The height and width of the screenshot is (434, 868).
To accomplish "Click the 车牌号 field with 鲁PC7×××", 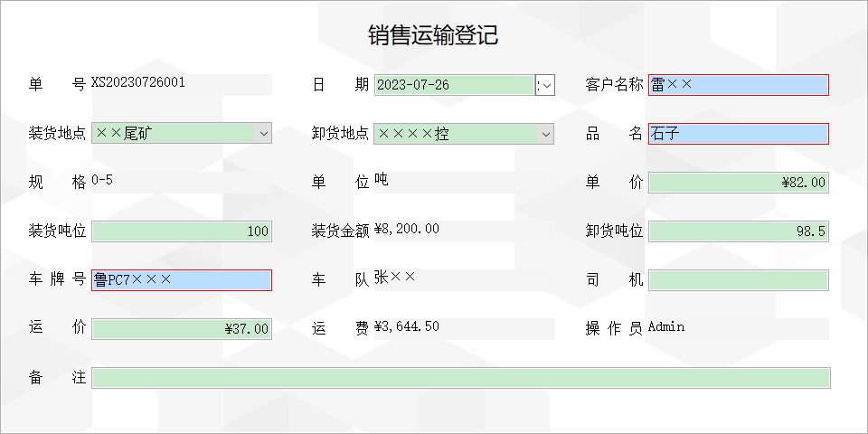I will tap(182, 280).
